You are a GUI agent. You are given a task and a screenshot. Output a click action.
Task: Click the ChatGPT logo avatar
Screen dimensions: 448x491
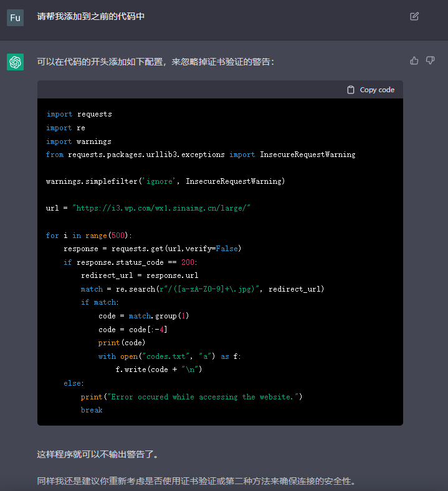[x=15, y=62]
